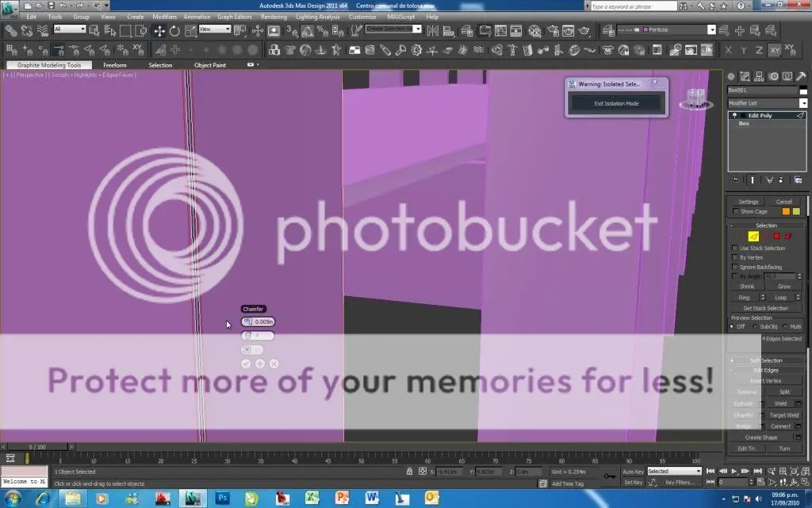Select the Move transform tool
Screen dimensions: 812x508
coord(159,31)
